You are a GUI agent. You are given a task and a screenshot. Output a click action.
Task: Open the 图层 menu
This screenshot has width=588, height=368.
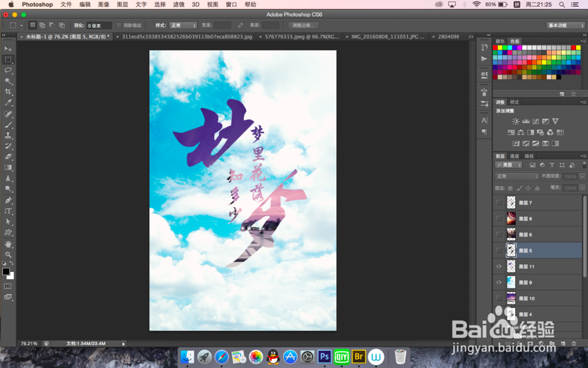point(122,5)
